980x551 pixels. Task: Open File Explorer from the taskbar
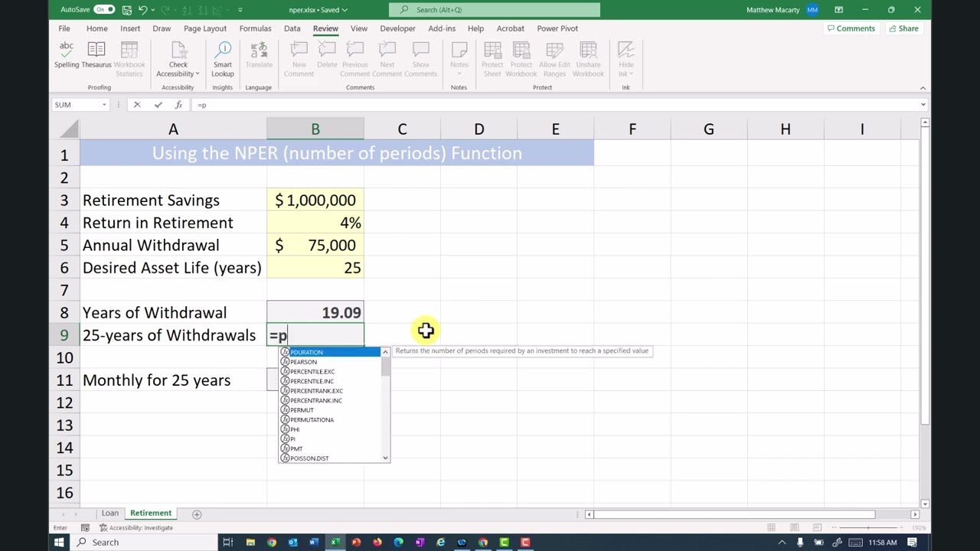click(250, 543)
